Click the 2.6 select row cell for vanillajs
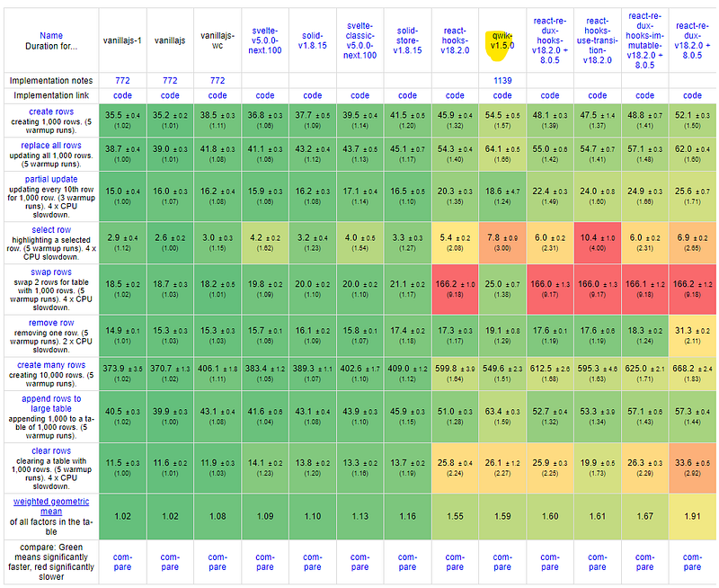The width and height of the screenshot is (719, 588). coord(170,243)
